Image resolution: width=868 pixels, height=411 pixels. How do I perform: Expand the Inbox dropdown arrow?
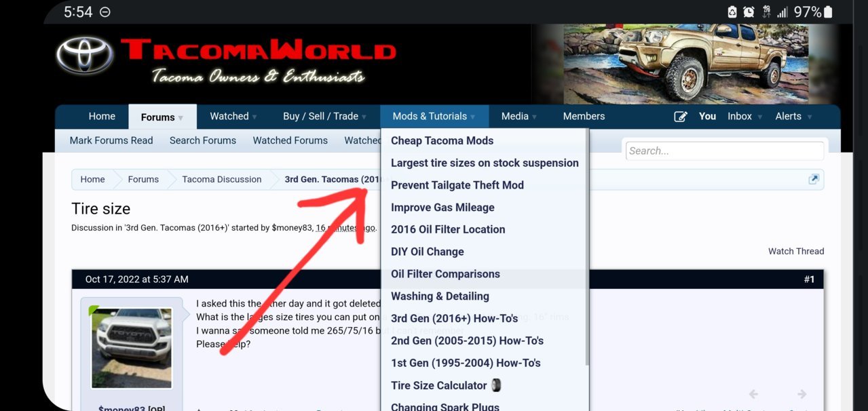[x=759, y=117]
